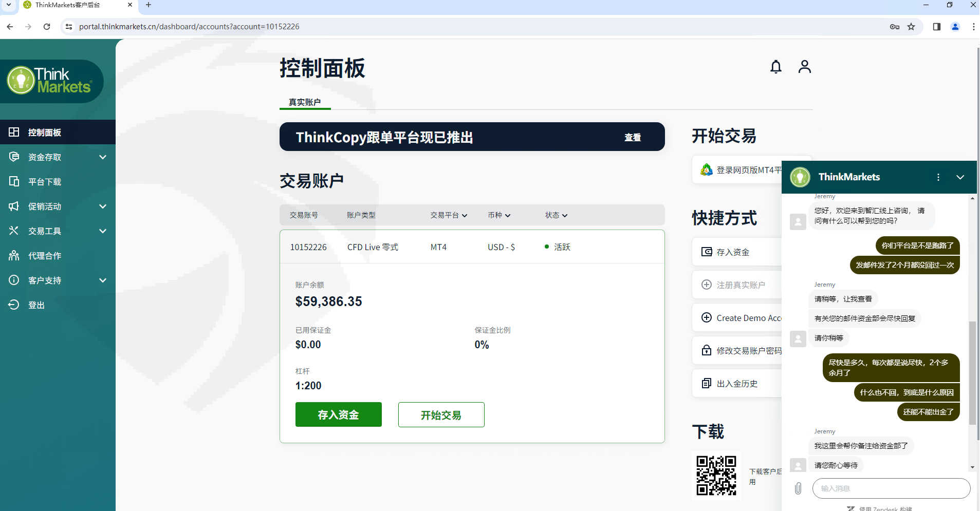
Task: Click the QR code download image
Action: [716, 475]
